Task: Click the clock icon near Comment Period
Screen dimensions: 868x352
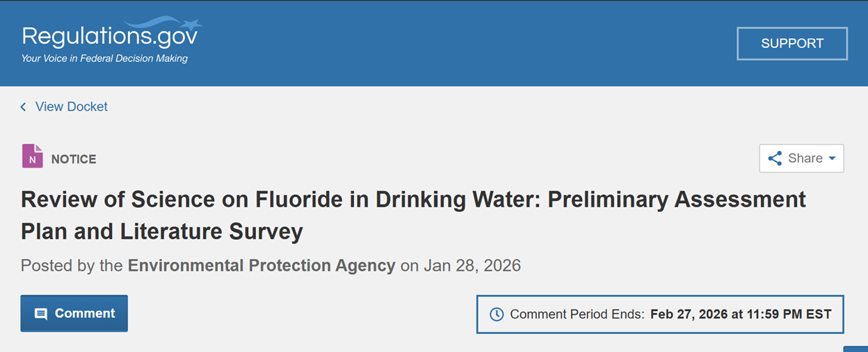Action: [497, 314]
